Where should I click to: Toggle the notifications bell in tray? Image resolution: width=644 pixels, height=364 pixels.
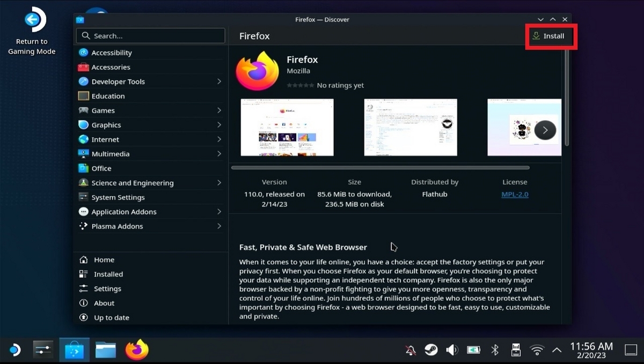pyautogui.click(x=411, y=350)
